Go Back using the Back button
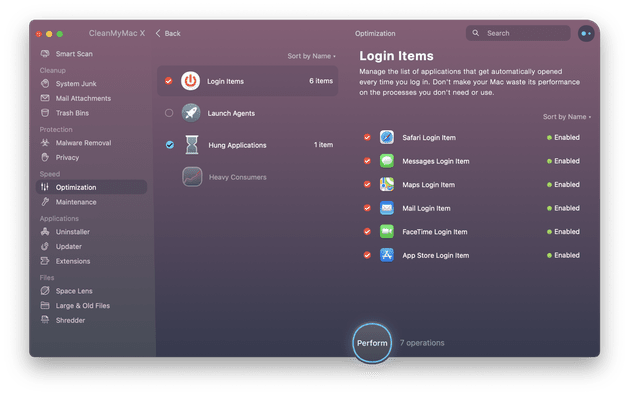Screen dimensions: 630x396 (168, 33)
